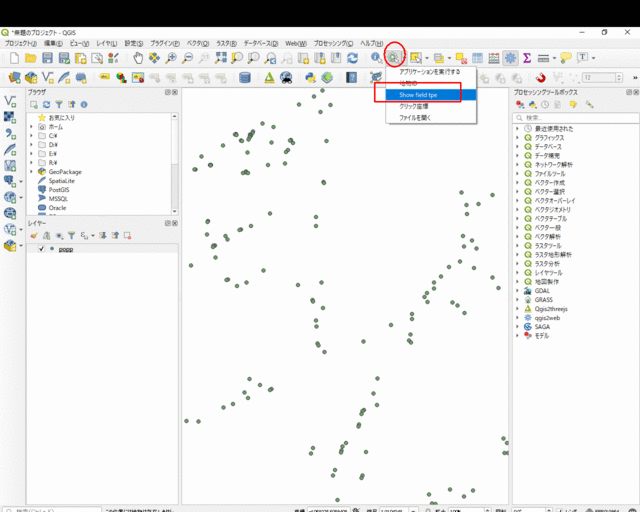Select the Zoom In magnifier tool
The image size is (640, 512).
tap(171, 58)
